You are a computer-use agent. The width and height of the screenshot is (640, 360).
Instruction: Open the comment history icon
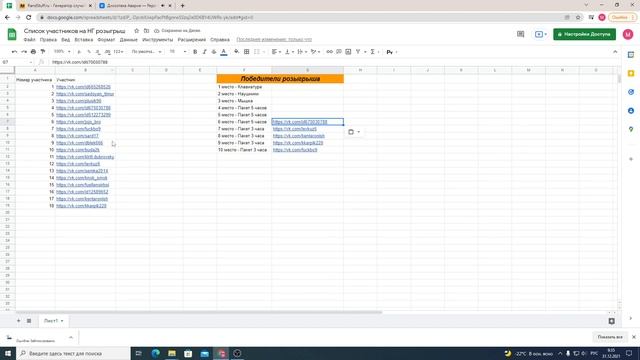(x=520, y=34)
